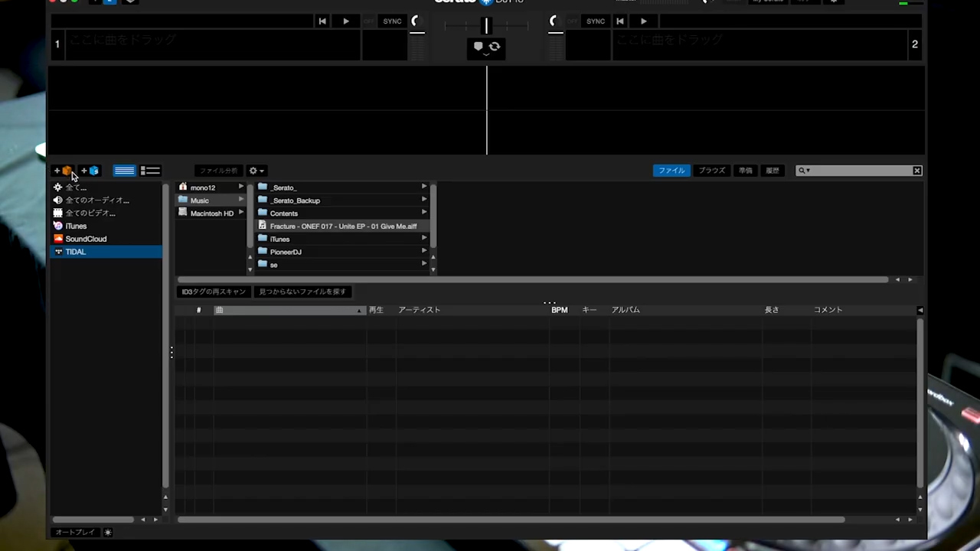Click the ID3タグの再スキャン button
Viewport: 980px width, 551px height.
pyautogui.click(x=214, y=292)
